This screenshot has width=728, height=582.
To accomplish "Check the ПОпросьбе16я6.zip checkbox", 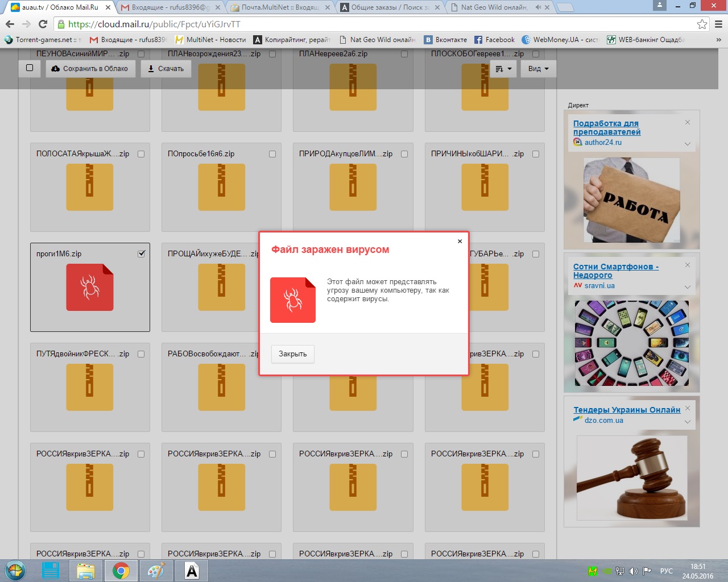I will pos(272,154).
